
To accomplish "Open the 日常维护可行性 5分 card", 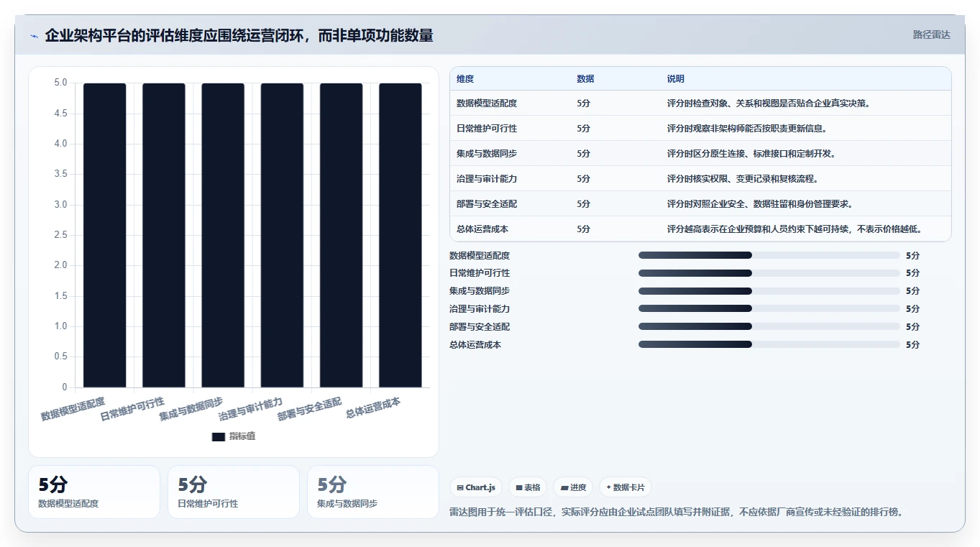I will click(x=234, y=492).
